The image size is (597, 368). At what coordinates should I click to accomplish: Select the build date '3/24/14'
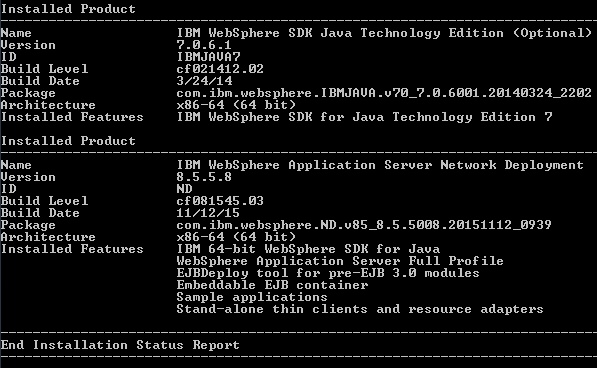click(204, 81)
